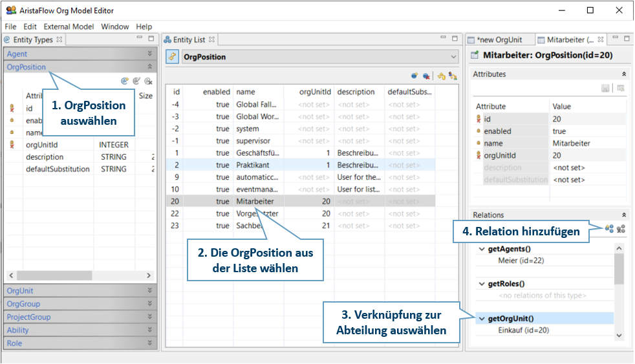This screenshot has height=364, width=635.
Task: Open the Edit menu
Action: [30, 27]
